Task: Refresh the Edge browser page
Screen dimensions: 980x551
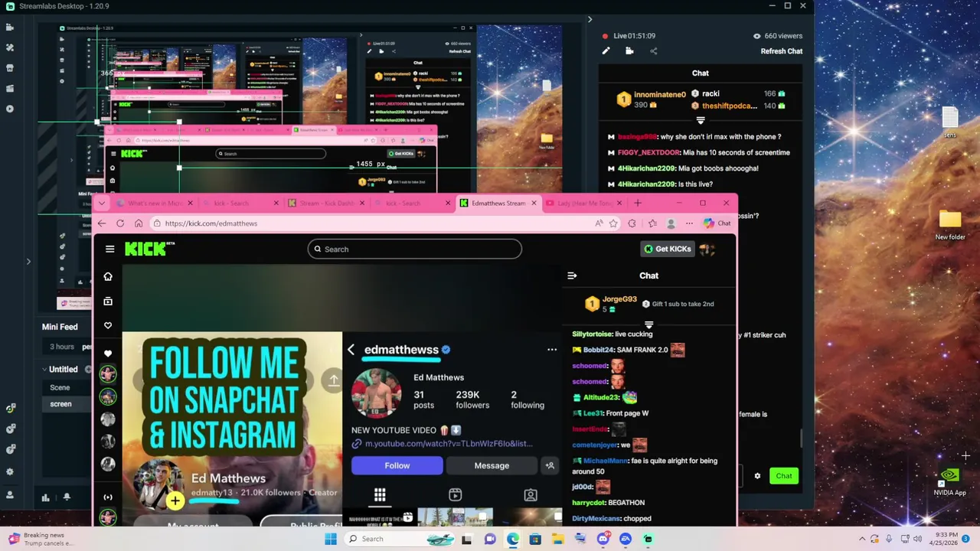Action: click(x=120, y=223)
